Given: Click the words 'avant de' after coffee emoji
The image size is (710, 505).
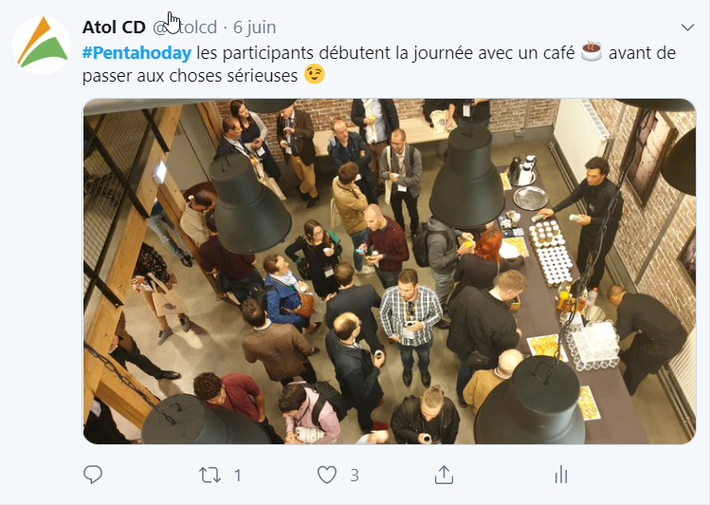Looking at the screenshot, I should tap(642, 53).
